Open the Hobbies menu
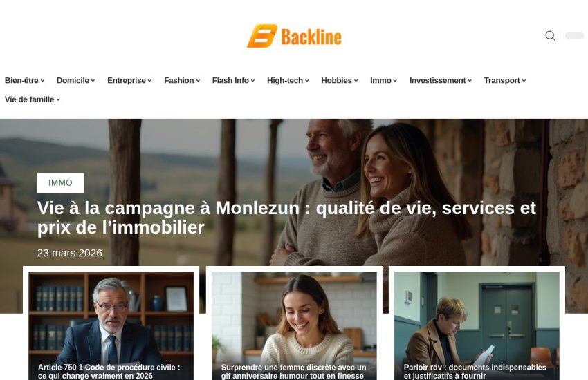Image resolution: width=588 pixels, height=380 pixels. pos(340,81)
